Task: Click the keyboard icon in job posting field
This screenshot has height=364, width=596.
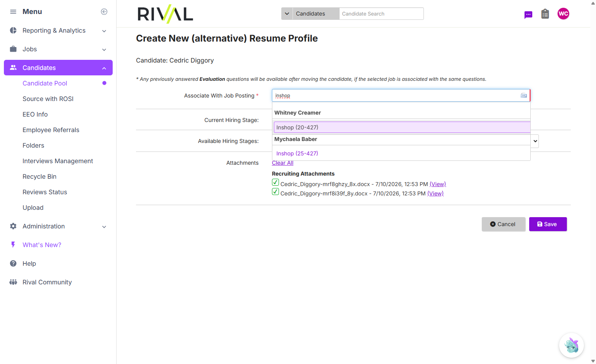Action: click(524, 96)
